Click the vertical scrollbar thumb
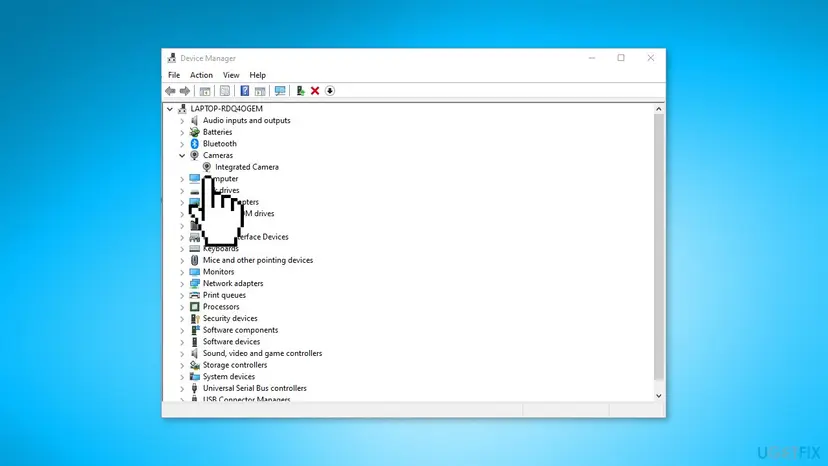 pyautogui.click(x=658, y=247)
